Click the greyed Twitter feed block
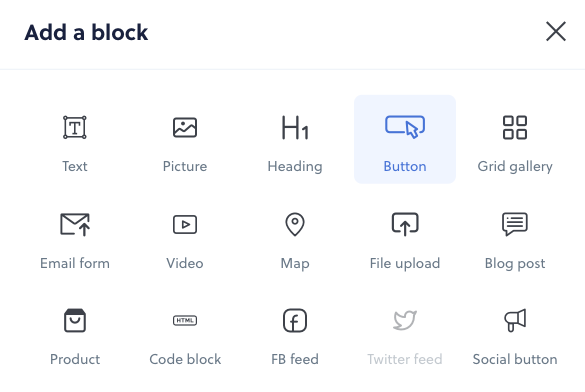This screenshot has height=392, width=585. 405,333
